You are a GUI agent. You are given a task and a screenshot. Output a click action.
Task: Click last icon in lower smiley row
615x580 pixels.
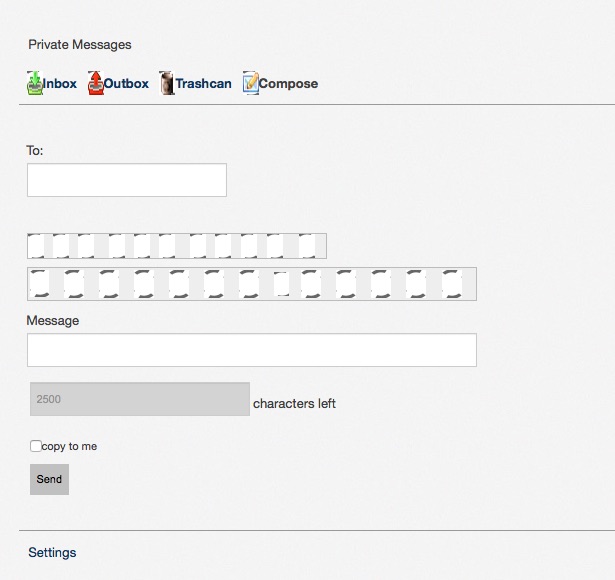[x=452, y=284]
